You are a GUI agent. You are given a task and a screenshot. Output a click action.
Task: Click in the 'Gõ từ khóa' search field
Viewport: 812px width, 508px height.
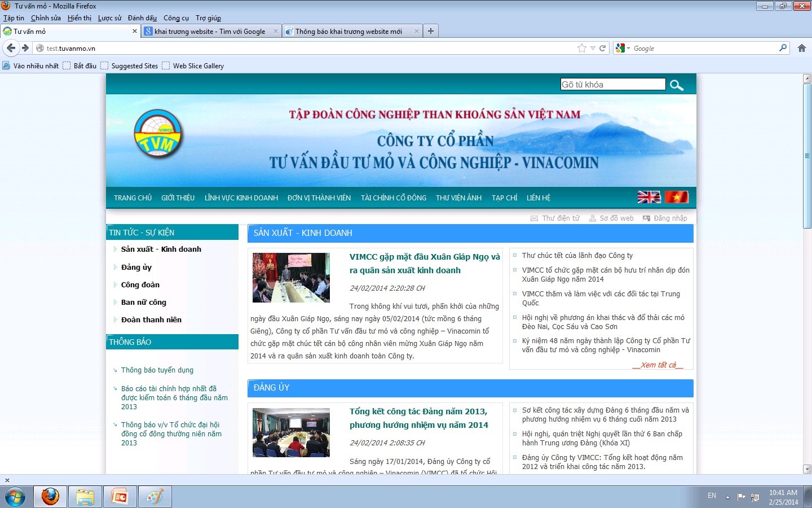point(613,84)
